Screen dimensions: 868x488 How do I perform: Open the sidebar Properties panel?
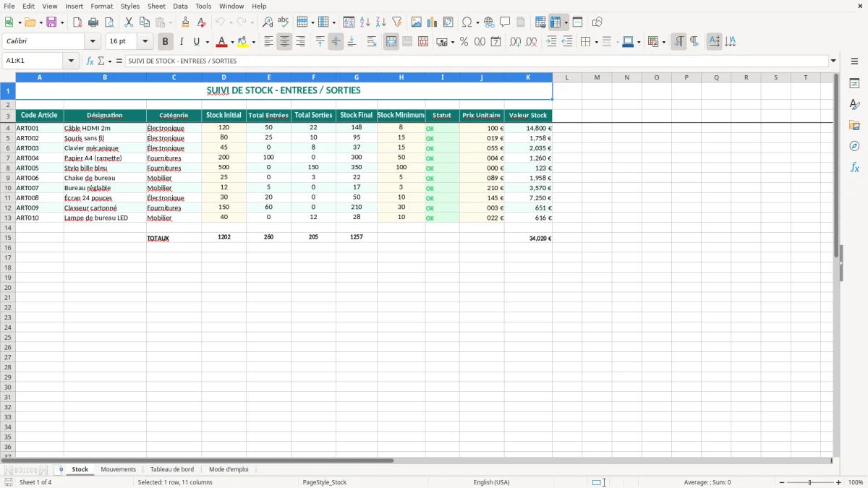[x=854, y=84]
